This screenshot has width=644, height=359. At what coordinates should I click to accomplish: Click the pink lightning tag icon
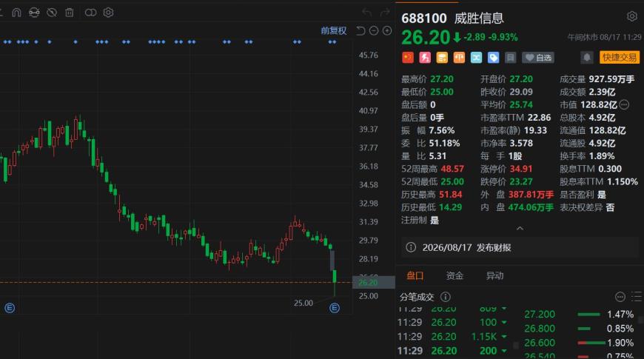click(425, 58)
